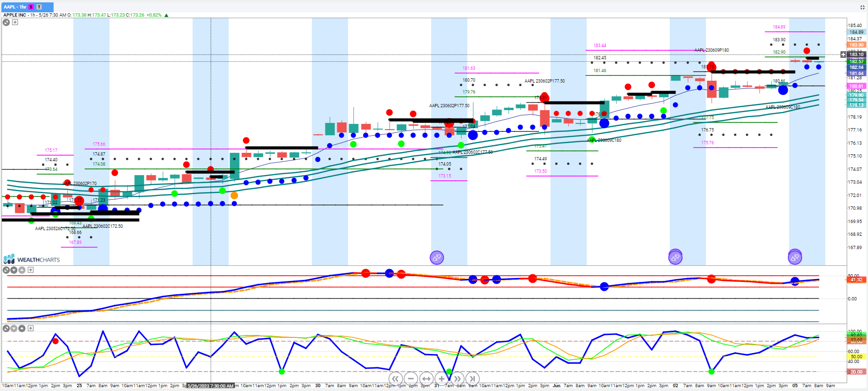This screenshot has height=391, width=868.
Task: Toggle the magenta S badge on AAPL tab
Action: coord(31,7)
